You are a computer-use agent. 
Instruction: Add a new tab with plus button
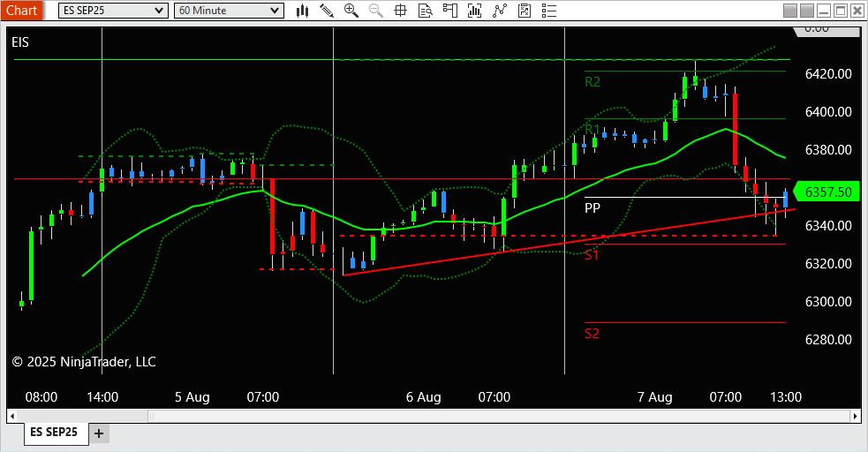pos(99,433)
